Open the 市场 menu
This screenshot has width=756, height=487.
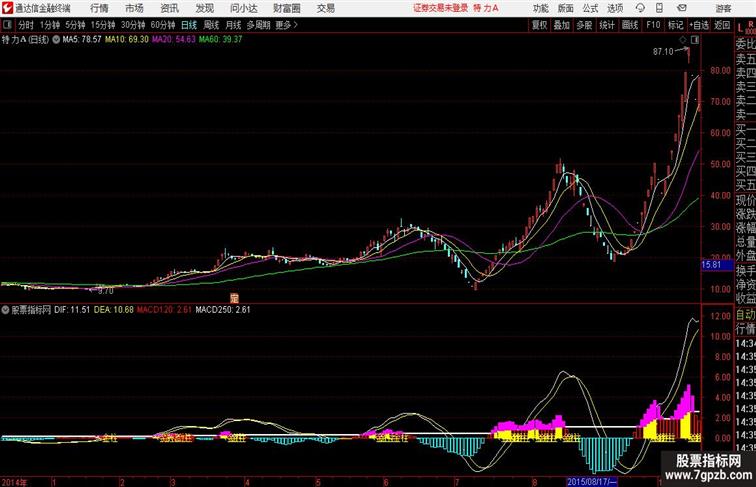(x=135, y=8)
